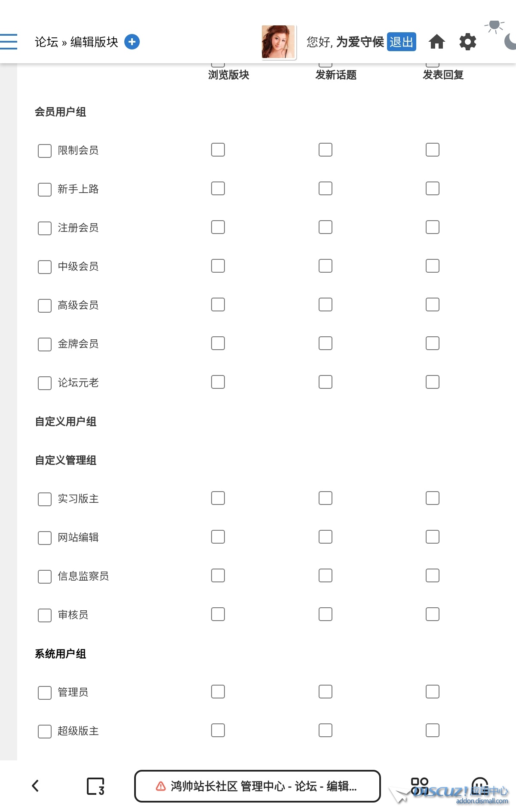Tap the browser back arrow
516x812 pixels.
point(36,786)
